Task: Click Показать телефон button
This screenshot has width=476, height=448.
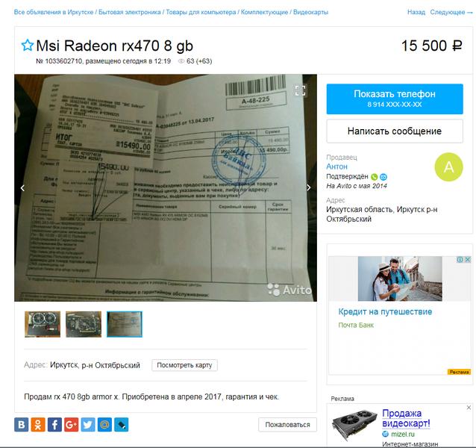Action: click(x=395, y=99)
